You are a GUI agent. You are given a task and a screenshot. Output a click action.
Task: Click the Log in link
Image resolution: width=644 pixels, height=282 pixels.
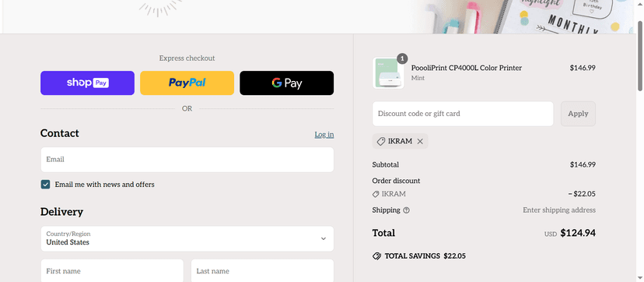tap(324, 135)
